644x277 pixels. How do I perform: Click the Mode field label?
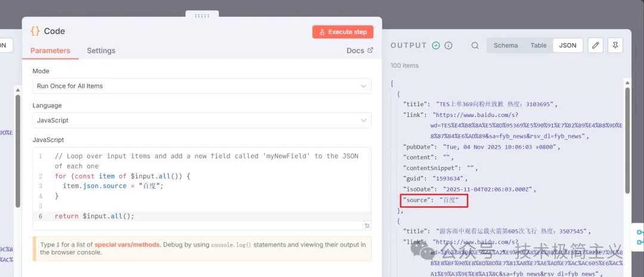pos(41,71)
